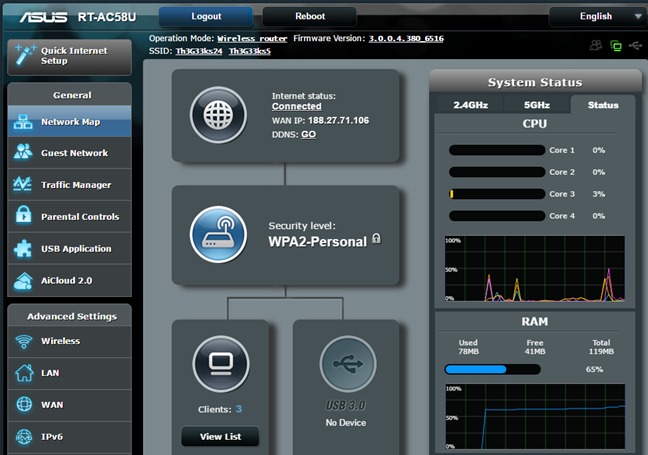Click the Quick Internet Setup wand icon
This screenshot has width=648, height=455.
[x=24, y=55]
